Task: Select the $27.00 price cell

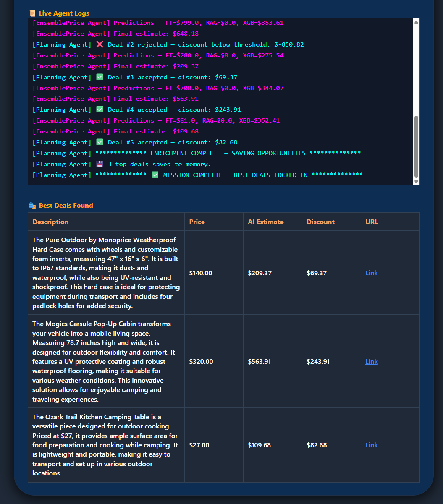Action: 199,445
